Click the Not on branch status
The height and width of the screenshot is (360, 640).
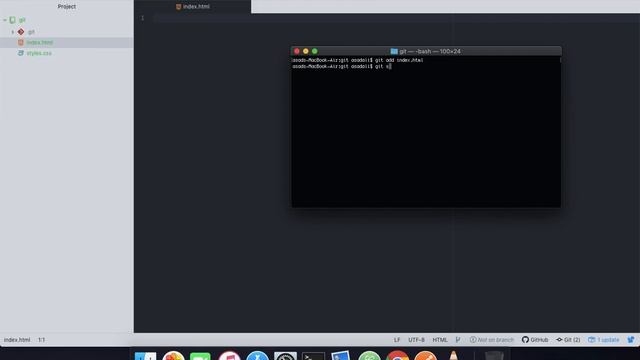(492, 340)
